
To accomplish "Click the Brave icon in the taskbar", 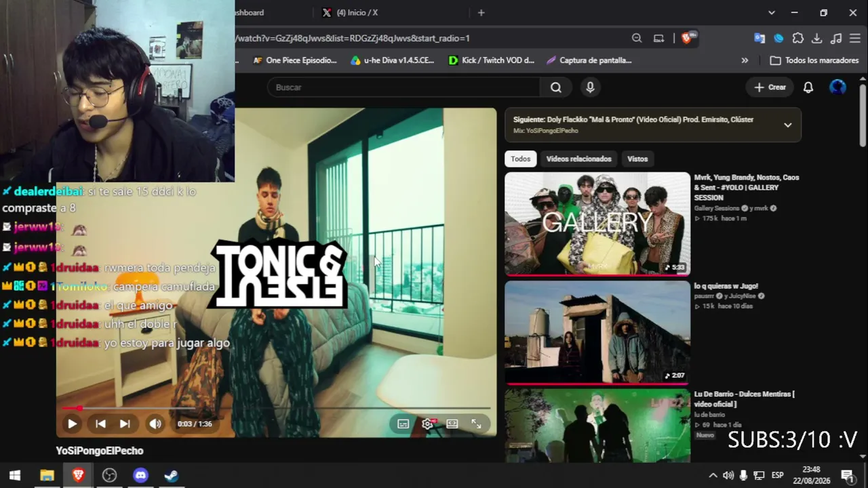I will 78,475.
